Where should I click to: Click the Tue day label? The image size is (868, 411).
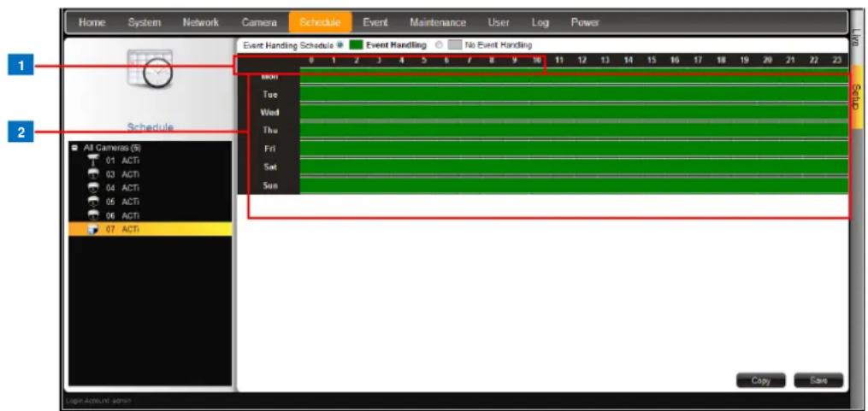pyautogui.click(x=270, y=95)
